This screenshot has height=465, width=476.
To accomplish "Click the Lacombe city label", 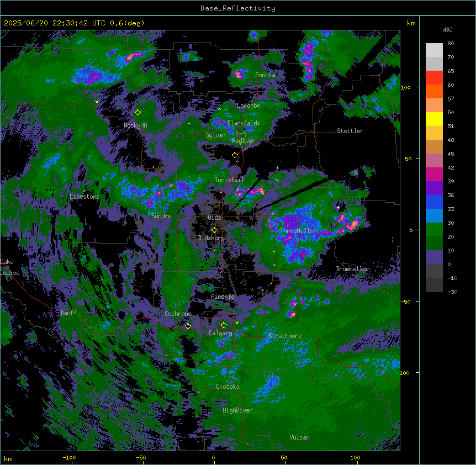I will coord(248,105).
